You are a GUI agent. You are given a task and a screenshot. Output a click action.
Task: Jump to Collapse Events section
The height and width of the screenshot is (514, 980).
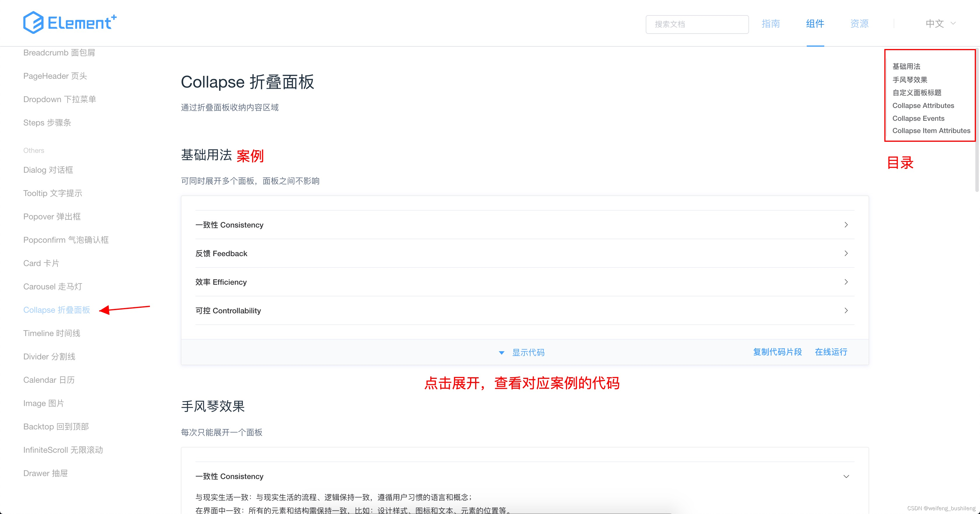click(x=918, y=118)
